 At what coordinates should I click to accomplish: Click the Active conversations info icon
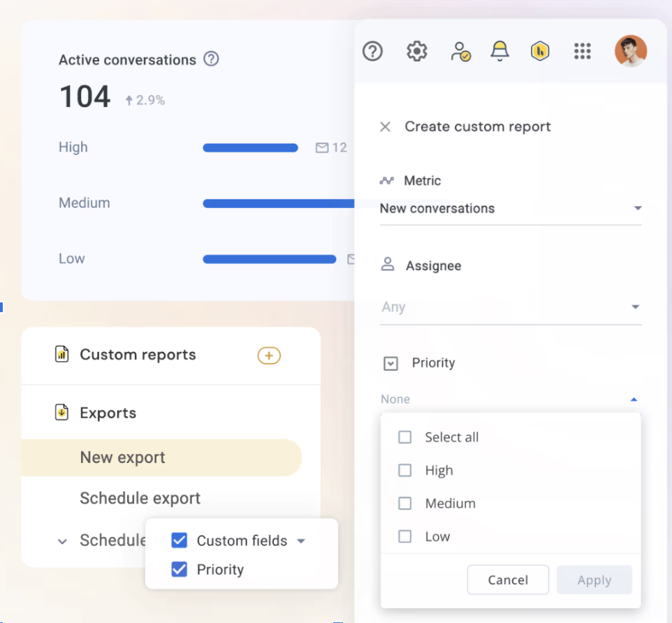[x=211, y=59]
